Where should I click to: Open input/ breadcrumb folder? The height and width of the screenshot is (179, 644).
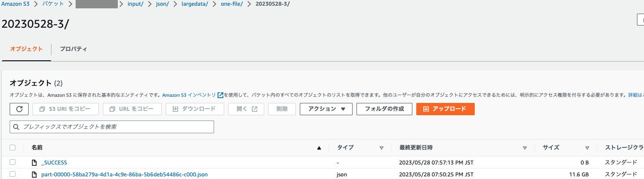(135, 4)
